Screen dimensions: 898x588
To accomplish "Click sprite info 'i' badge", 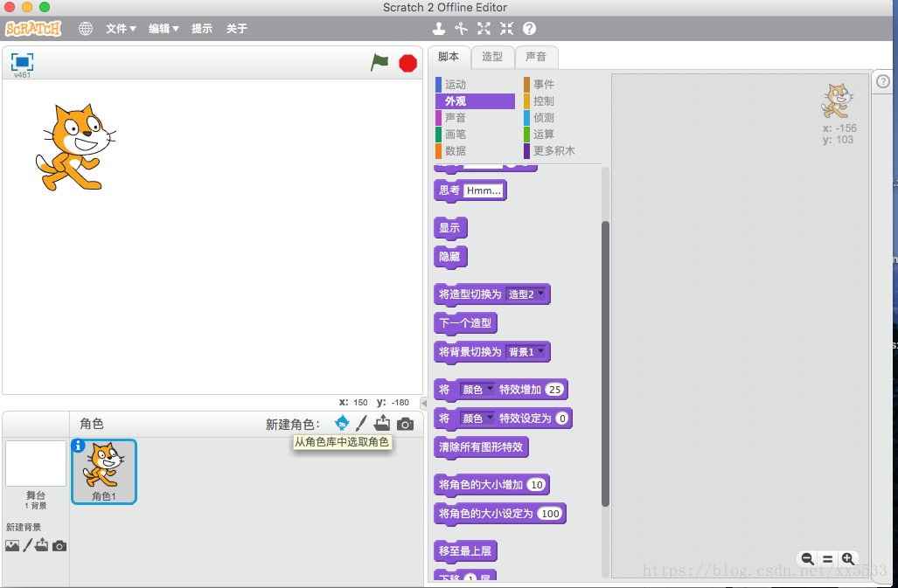I will pyautogui.click(x=79, y=446).
